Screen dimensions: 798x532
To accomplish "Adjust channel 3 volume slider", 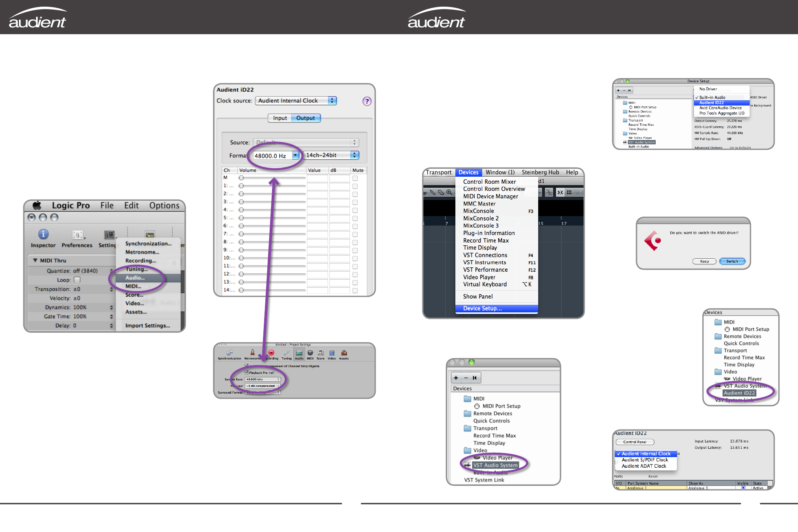I will tap(272, 202).
